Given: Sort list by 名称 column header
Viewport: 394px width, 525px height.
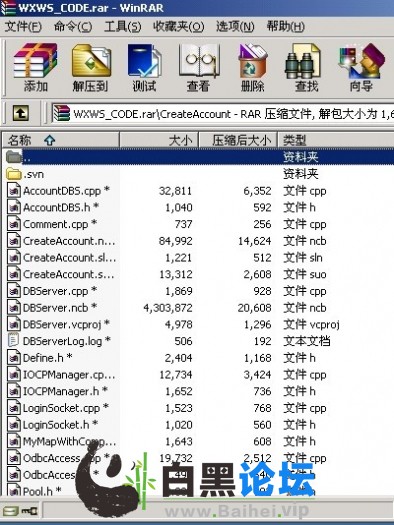Looking at the screenshot, I should point(61,140).
